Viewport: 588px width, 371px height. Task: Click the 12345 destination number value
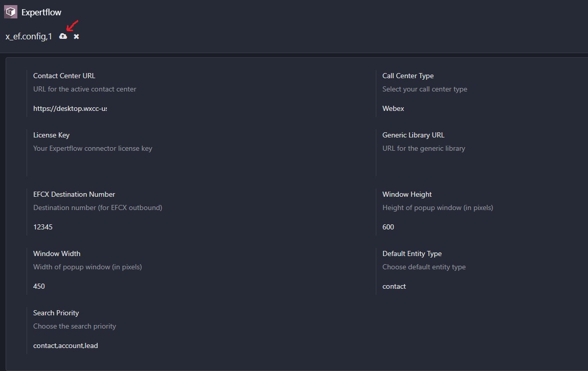[x=43, y=227]
